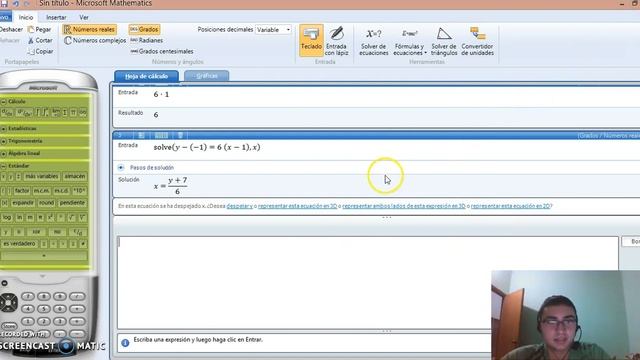Screen dimensions: 640x360
Task: Click 'despejar y' link
Action: pos(240,206)
